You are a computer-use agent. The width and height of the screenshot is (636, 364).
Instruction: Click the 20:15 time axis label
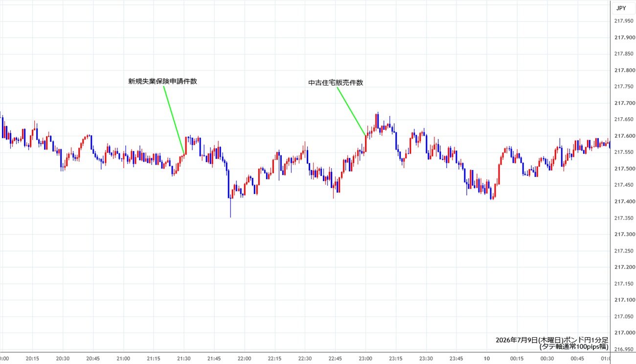pos(32,358)
